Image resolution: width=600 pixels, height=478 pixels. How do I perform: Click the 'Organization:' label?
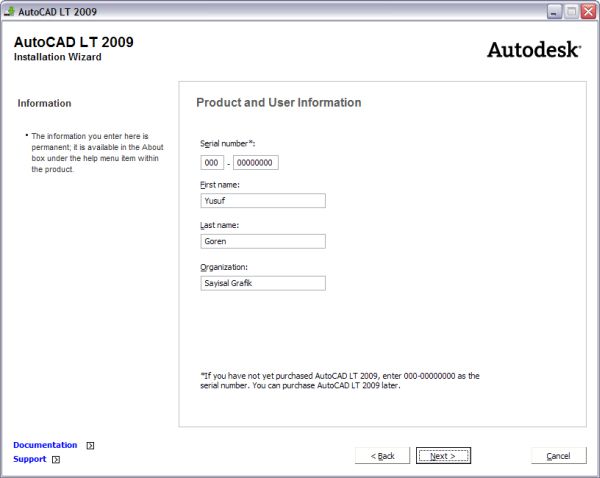point(224,267)
